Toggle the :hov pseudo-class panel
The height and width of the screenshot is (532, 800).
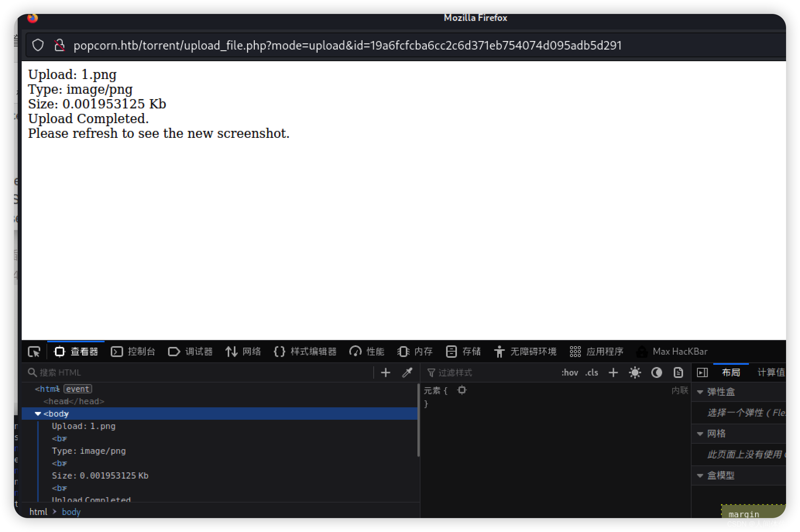point(570,372)
